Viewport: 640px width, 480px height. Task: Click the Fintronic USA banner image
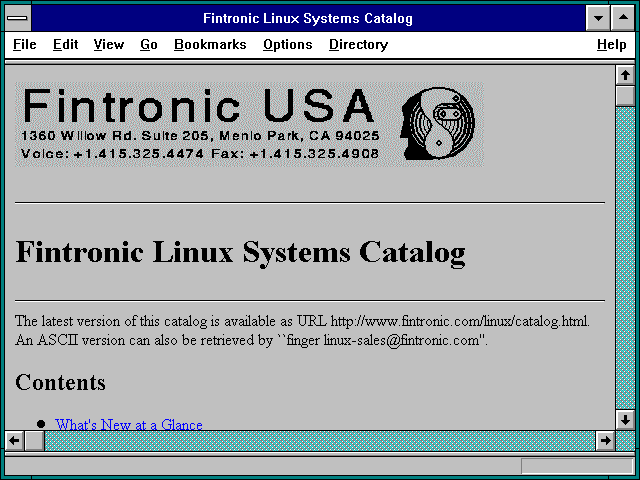[x=249, y=124]
